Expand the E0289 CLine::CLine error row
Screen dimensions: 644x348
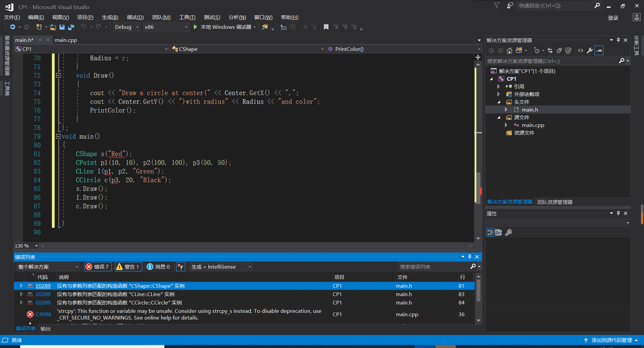[x=21, y=294]
